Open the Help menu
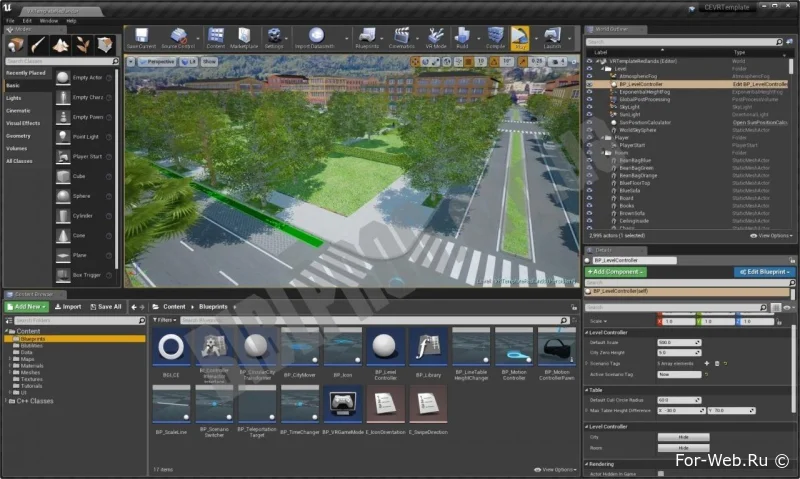 click(71, 21)
